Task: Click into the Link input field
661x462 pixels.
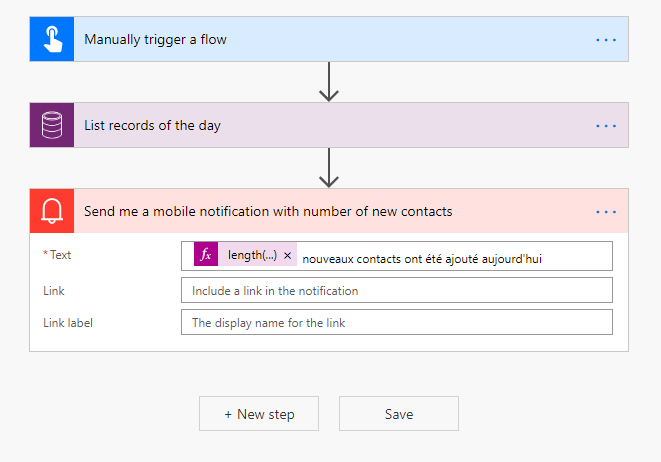Action: coord(396,290)
